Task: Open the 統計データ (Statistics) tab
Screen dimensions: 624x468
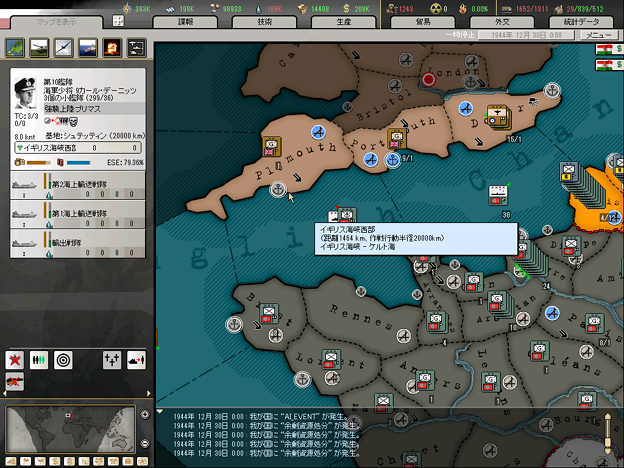Action: point(581,22)
